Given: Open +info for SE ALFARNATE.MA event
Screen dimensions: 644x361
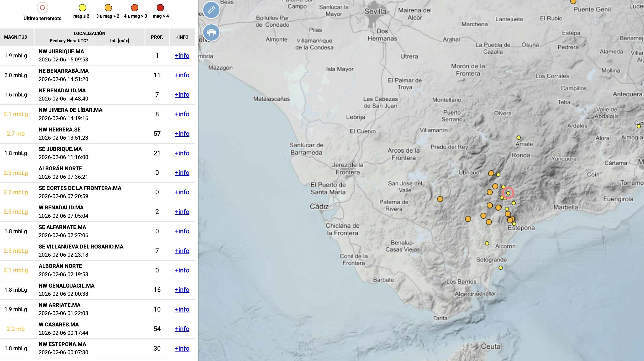Looking at the screenshot, I should click(182, 231).
